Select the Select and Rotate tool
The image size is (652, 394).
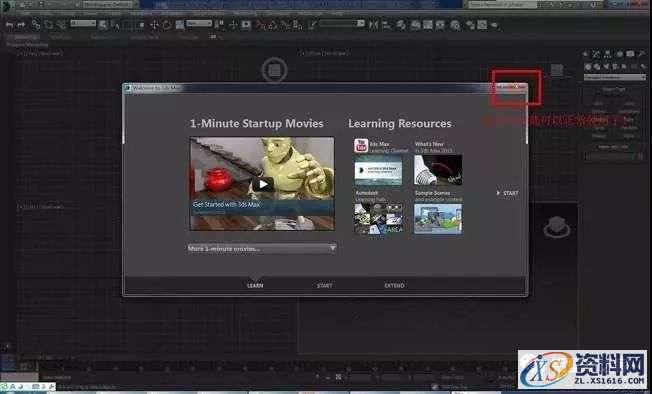click(167, 25)
